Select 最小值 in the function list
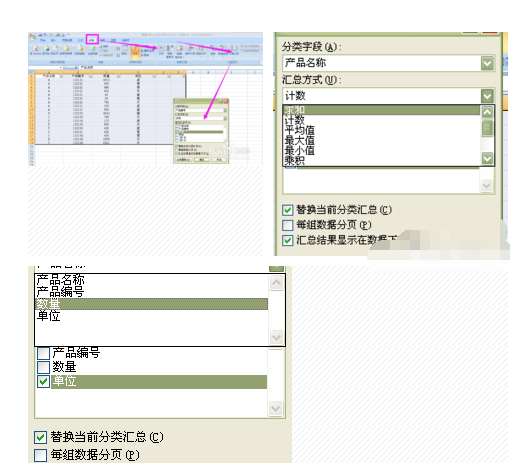 (299, 150)
